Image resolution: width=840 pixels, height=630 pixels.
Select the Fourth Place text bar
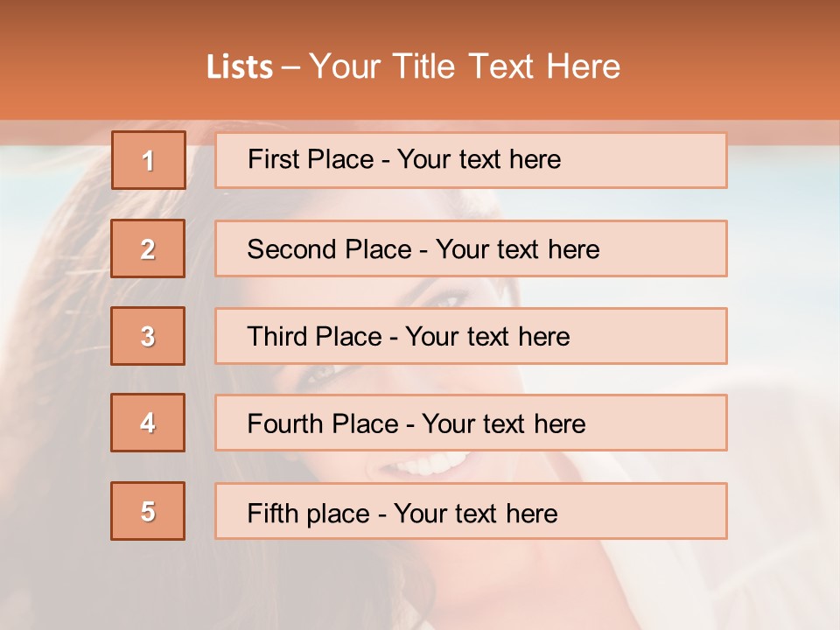471,423
